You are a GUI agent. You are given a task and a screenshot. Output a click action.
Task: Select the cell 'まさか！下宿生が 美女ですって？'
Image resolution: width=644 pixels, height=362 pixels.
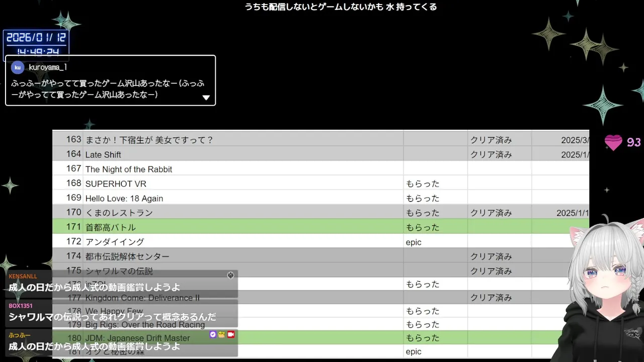coord(243,140)
